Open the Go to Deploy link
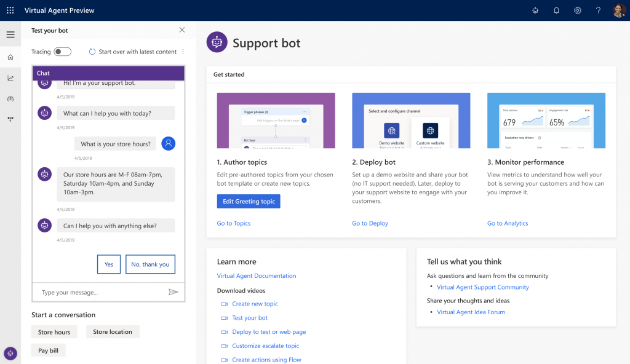 pyautogui.click(x=370, y=223)
